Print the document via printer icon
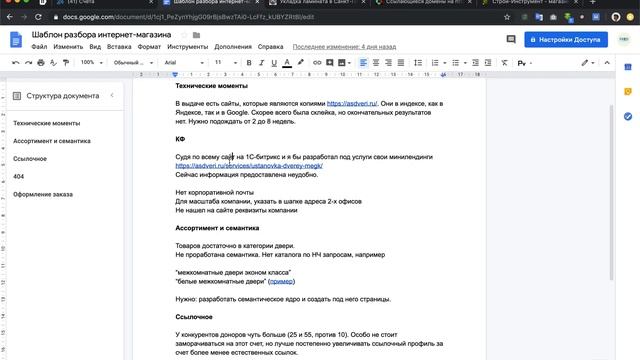The image size is (640, 360). (41, 63)
